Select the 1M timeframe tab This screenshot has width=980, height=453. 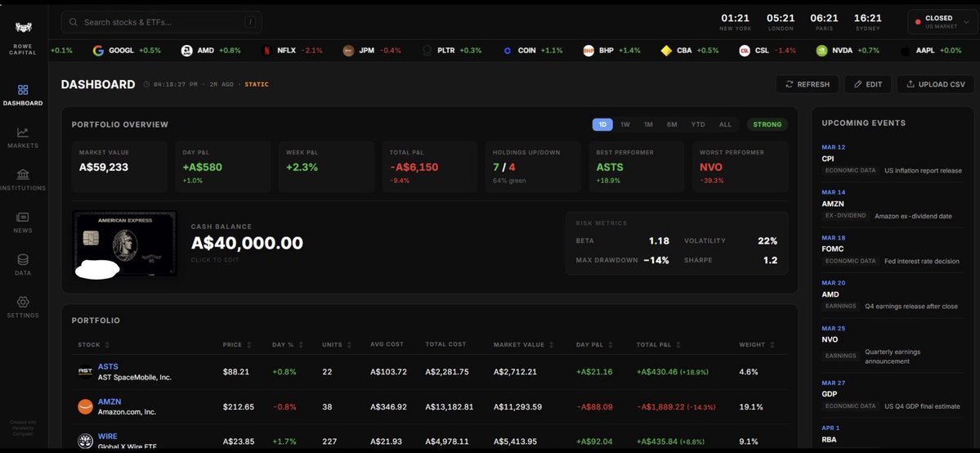coord(649,124)
